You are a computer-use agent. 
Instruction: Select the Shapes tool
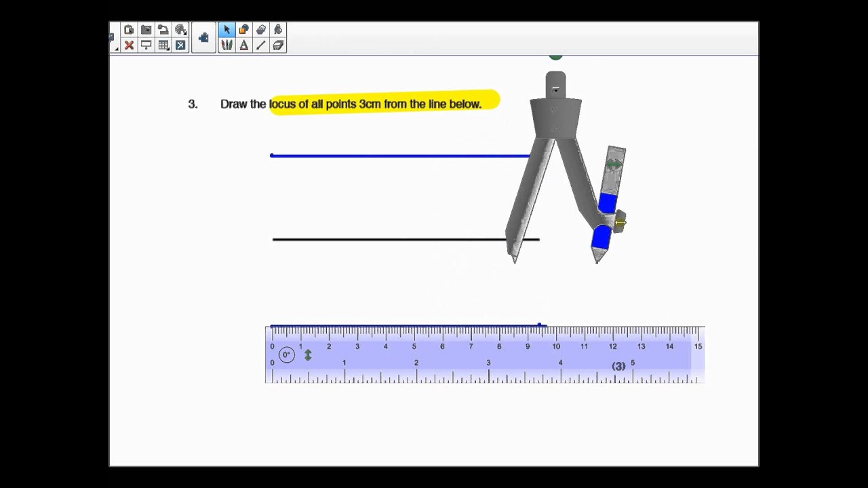pos(243,30)
